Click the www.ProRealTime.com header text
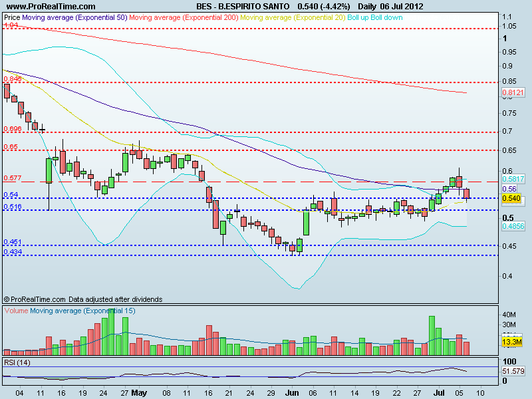 51,7
